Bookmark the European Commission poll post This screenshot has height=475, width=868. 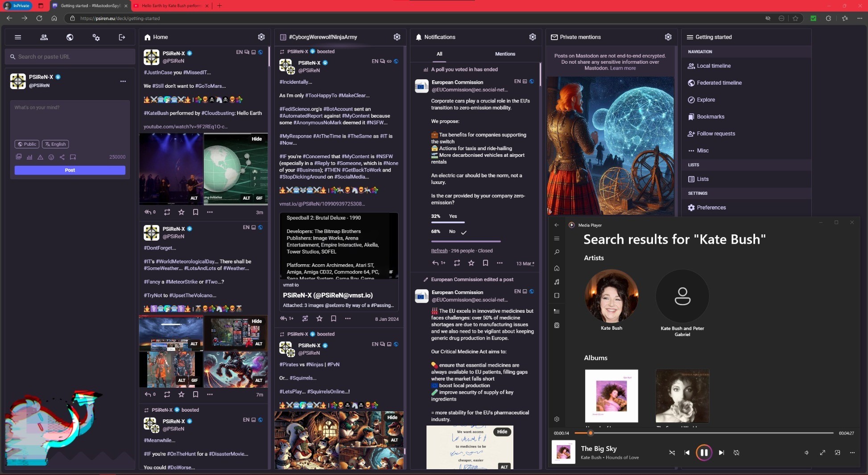[485, 263]
